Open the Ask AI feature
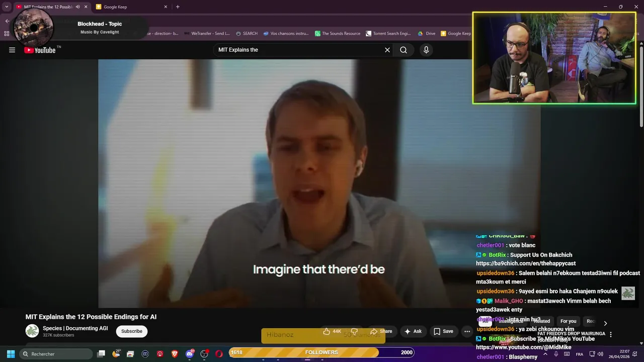The height and width of the screenshot is (362, 644). [413, 331]
